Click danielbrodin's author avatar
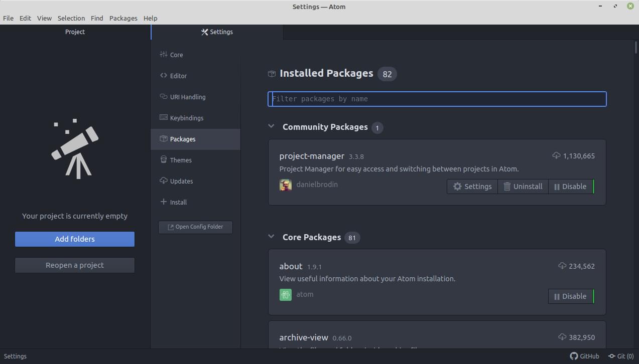The height and width of the screenshot is (364, 639). (x=286, y=185)
